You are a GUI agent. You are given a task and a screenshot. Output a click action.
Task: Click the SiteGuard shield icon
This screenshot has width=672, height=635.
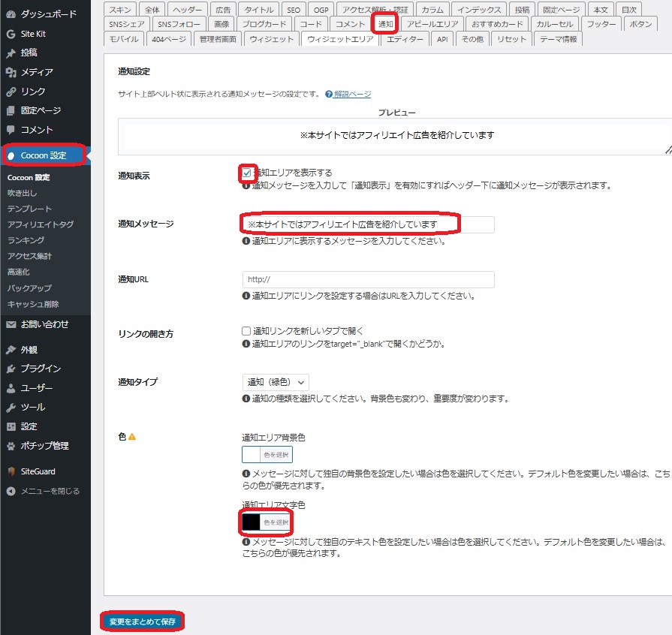[11, 471]
